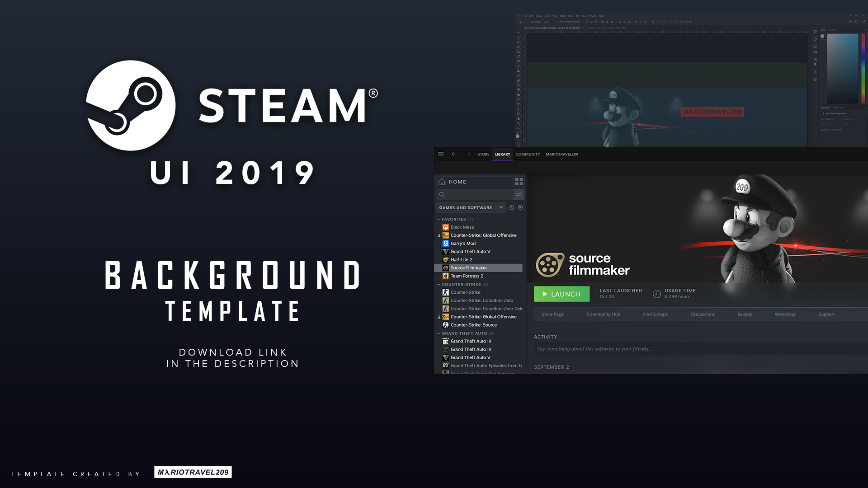
Task: Click the forward arrow in Steam navigation
Action: [468, 154]
